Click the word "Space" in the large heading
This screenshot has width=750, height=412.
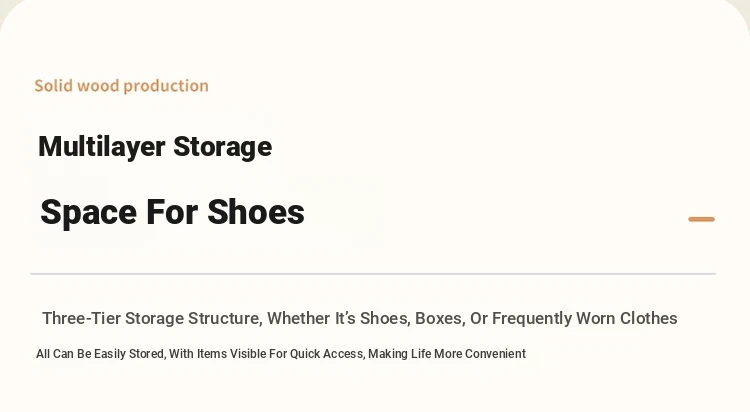click(x=88, y=213)
